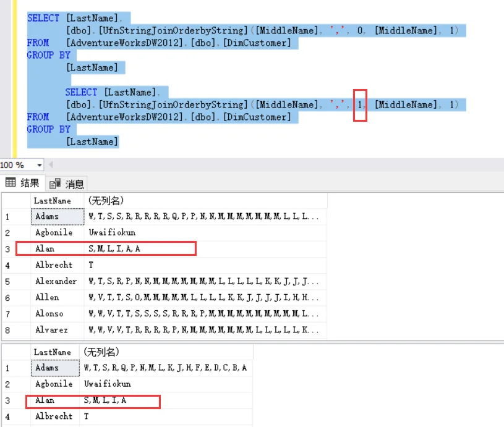Viewport: 504px width, 427px height.
Task: Click the joined middle names cell in the Alonso row
Action: pos(205,313)
